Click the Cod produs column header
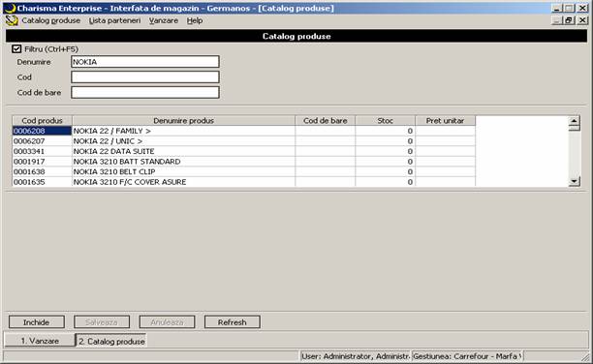 click(42, 121)
